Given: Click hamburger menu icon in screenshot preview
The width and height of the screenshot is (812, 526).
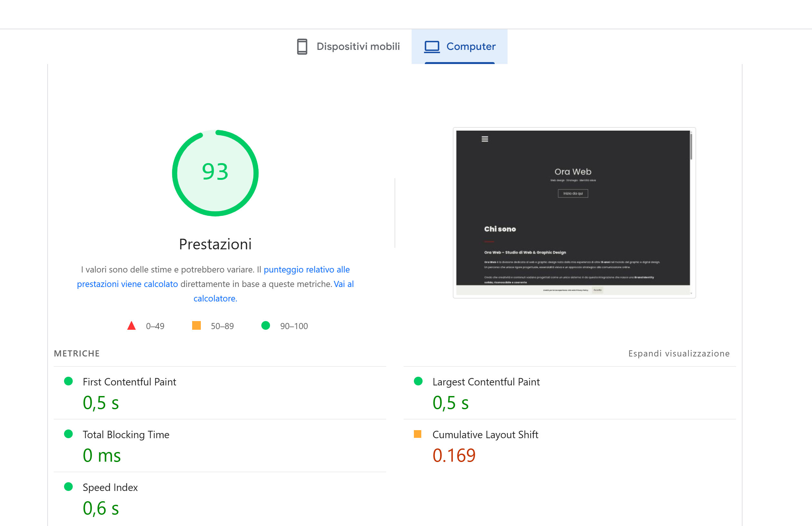Looking at the screenshot, I should click(484, 139).
